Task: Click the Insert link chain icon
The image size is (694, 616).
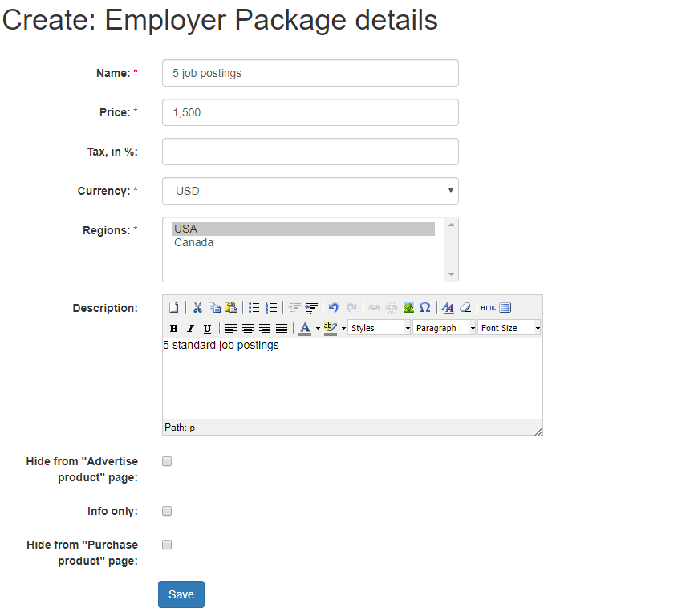Action: pyautogui.click(x=375, y=307)
